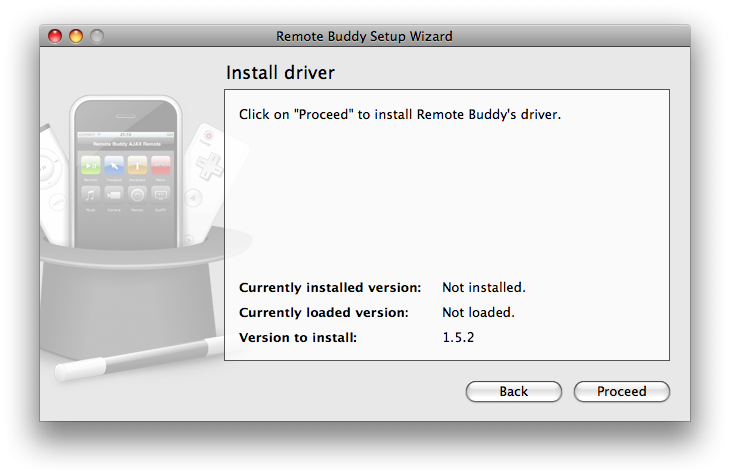Close the Remote Buddy Setup Wizard window
This screenshot has width=730, height=476.
pos(56,36)
